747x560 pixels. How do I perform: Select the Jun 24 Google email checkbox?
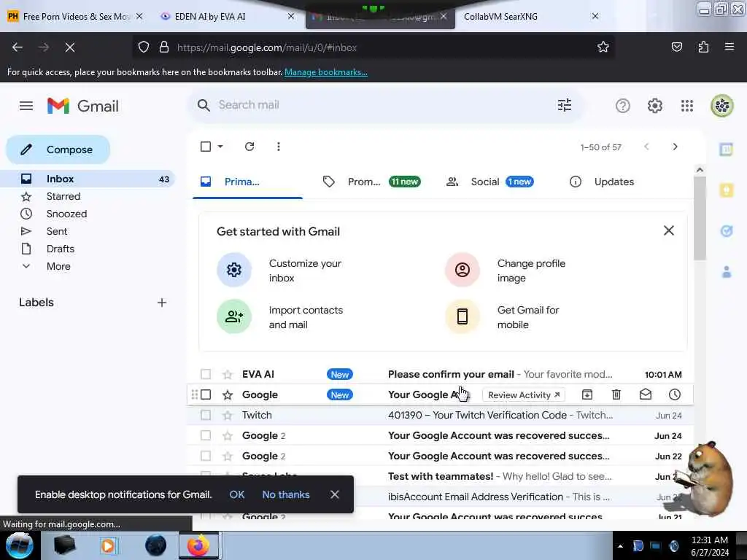click(x=206, y=436)
